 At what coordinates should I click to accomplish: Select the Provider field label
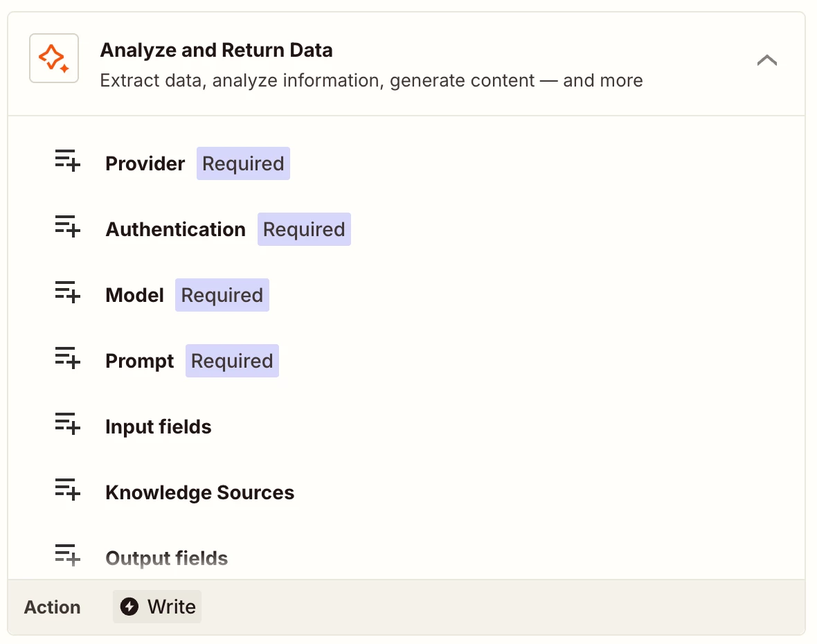145,164
